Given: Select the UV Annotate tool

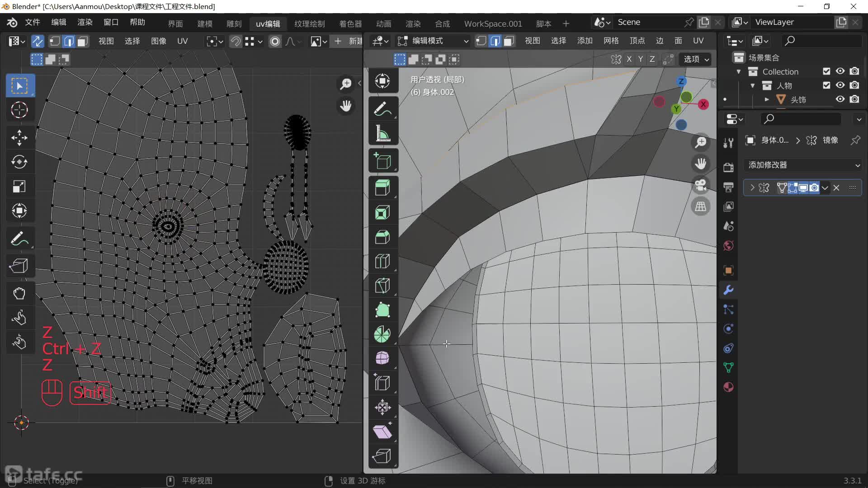Looking at the screenshot, I should [x=19, y=239].
